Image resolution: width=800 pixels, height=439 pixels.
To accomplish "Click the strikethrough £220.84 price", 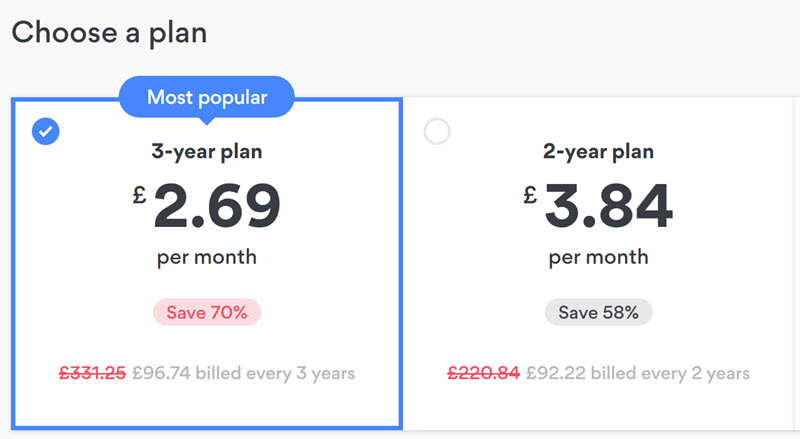I will [x=484, y=373].
